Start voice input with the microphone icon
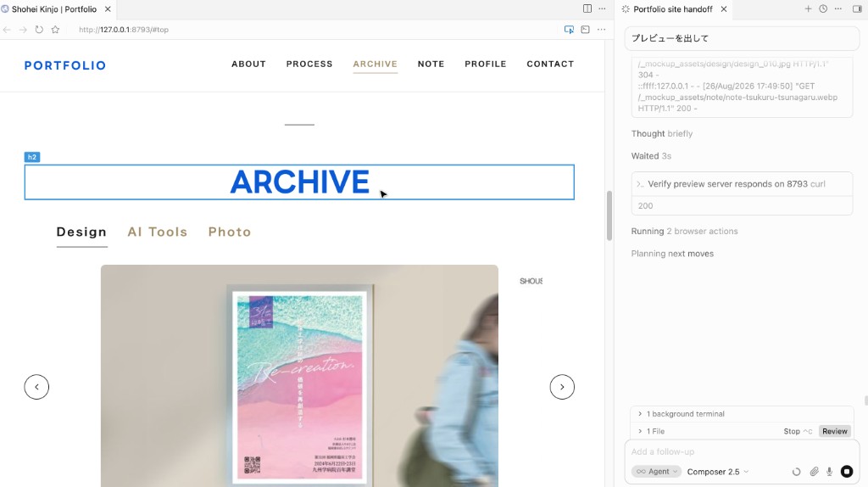Viewport: 868px width, 487px height. tap(829, 472)
